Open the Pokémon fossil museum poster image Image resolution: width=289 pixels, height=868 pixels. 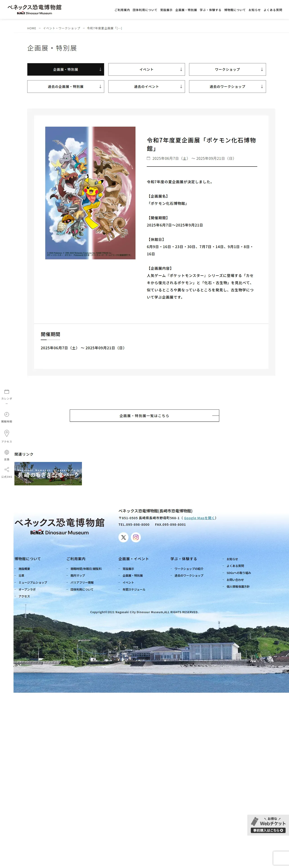pyautogui.click(x=90, y=193)
